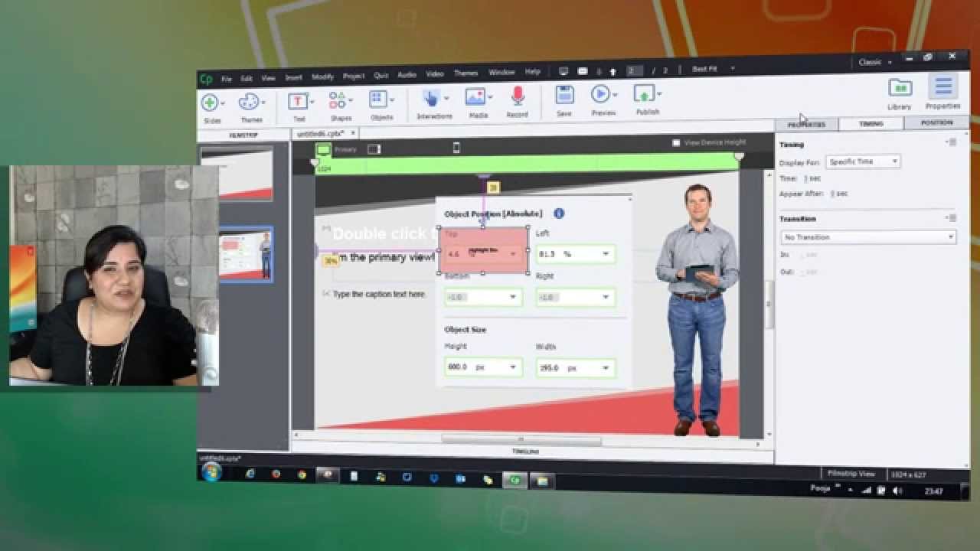This screenshot has width=980, height=551.
Task: Click the envelope icon in the menu bar
Action: pos(583,71)
